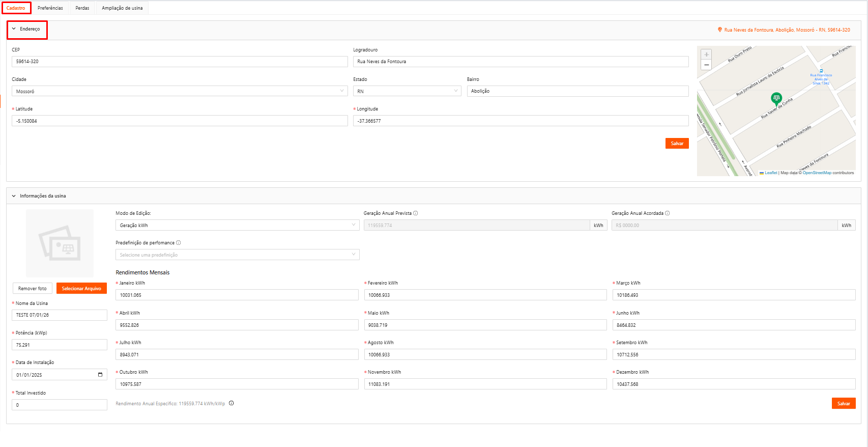868x447 pixels.
Task: Click the Geração Anual Prevista field
Action: click(x=477, y=225)
